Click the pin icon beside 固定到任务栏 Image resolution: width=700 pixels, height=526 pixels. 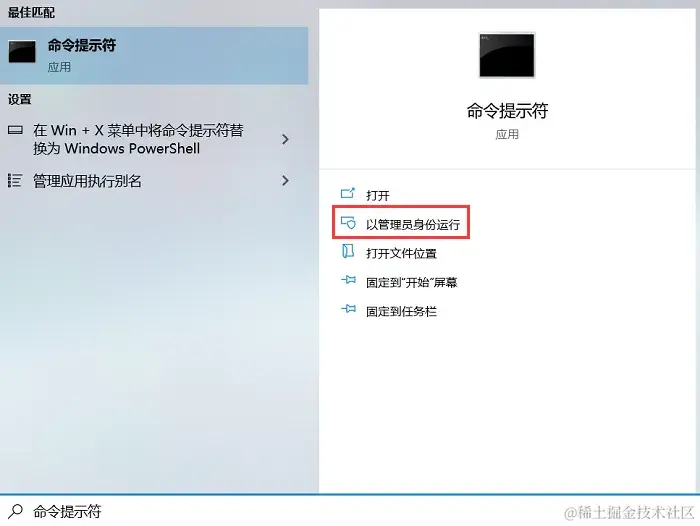[x=348, y=309]
